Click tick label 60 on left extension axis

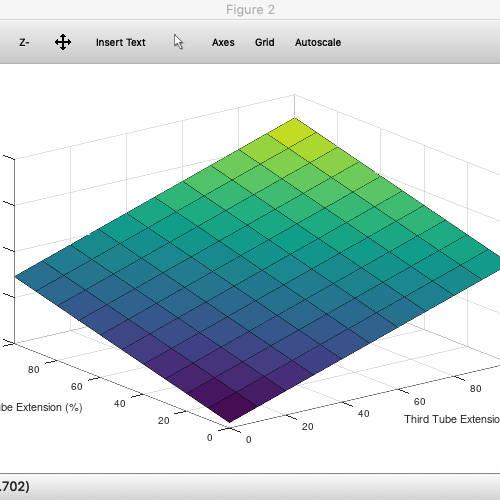tap(77, 387)
